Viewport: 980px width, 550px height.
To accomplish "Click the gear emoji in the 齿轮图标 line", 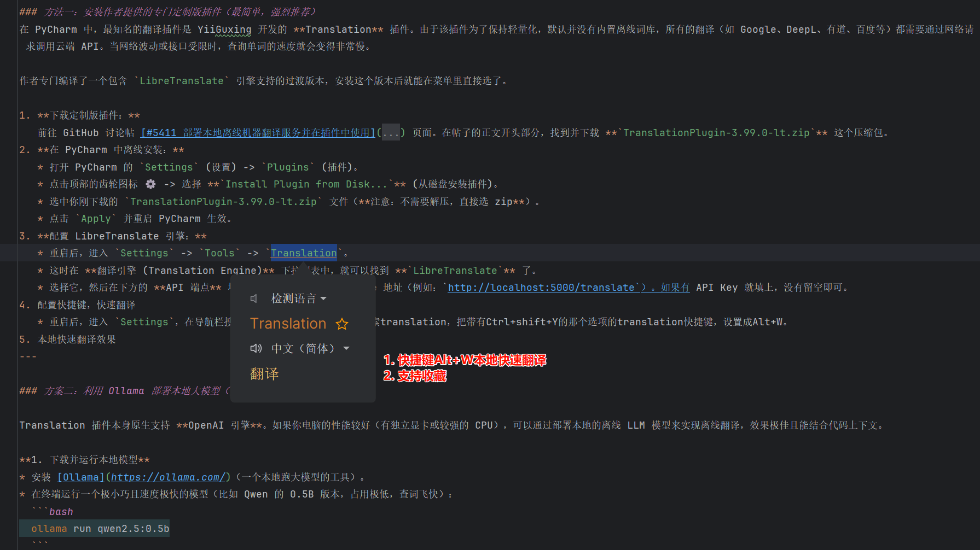I will click(x=150, y=184).
